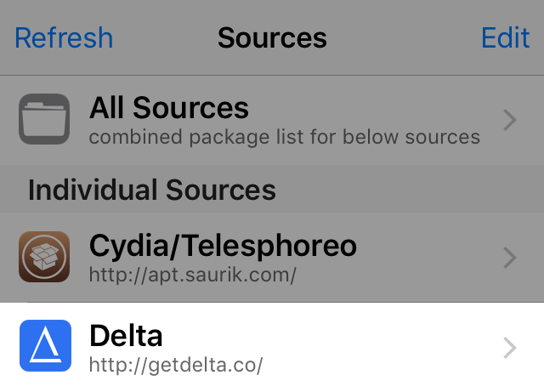The height and width of the screenshot is (392, 544).
Task: Expand All Sources with its chevron
Action: (x=510, y=121)
